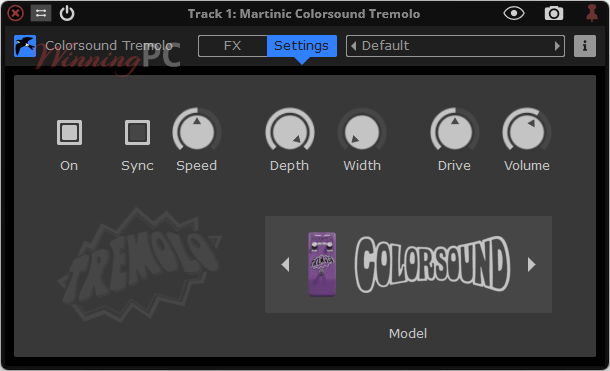Click the Speed label
Screen dimensions: 610x371
(196, 166)
